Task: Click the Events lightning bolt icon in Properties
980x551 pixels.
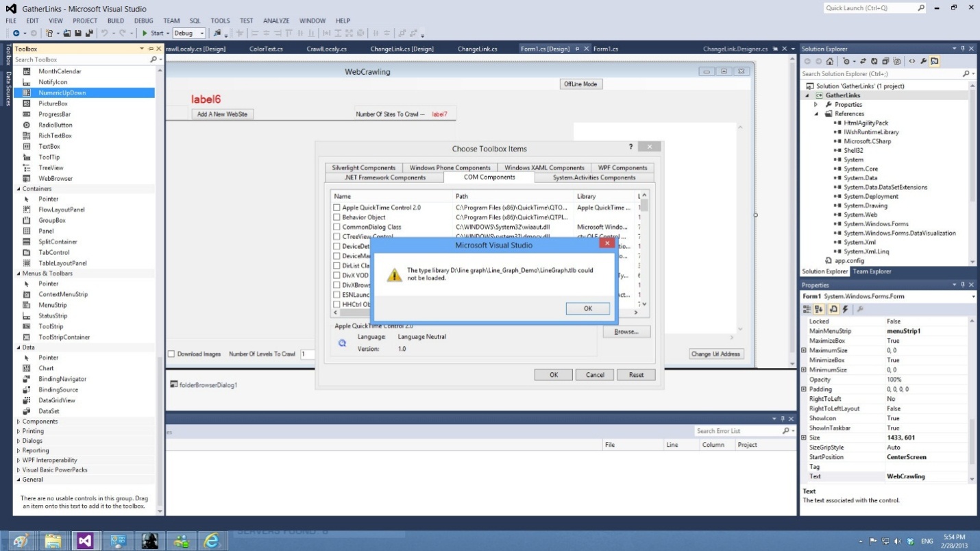Action: click(846, 309)
